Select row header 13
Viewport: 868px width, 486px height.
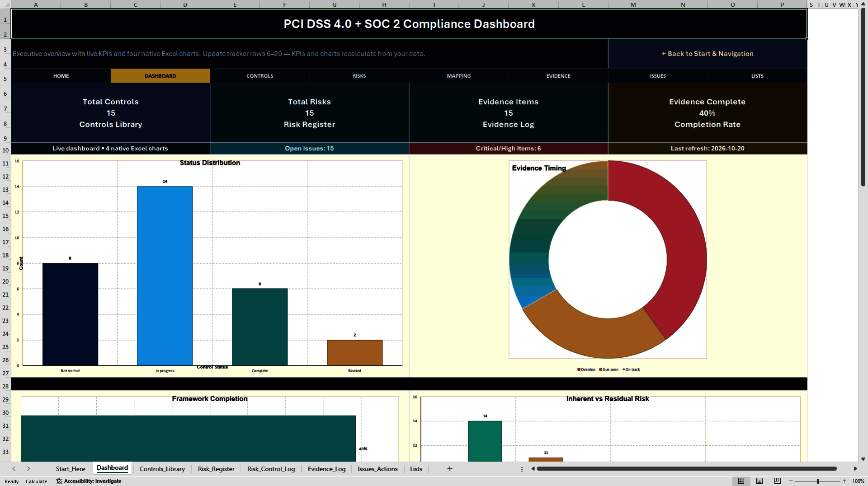[5, 190]
